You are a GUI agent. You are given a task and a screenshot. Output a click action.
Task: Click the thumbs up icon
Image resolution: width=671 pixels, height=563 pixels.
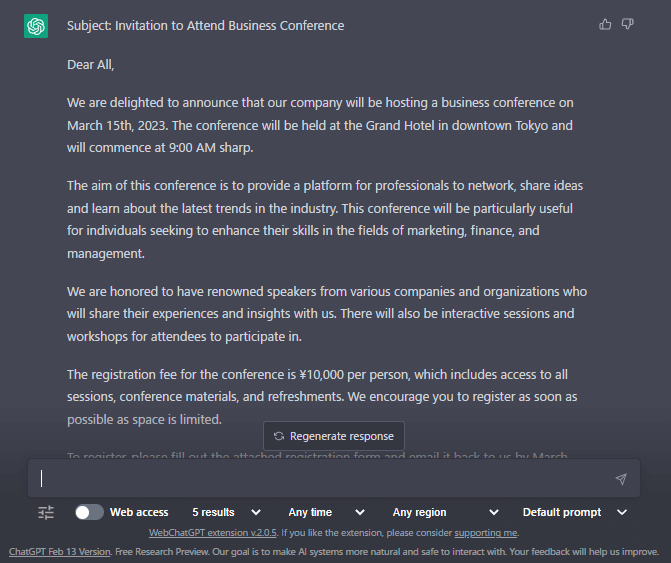pyautogui.click(x=605, y=24)
